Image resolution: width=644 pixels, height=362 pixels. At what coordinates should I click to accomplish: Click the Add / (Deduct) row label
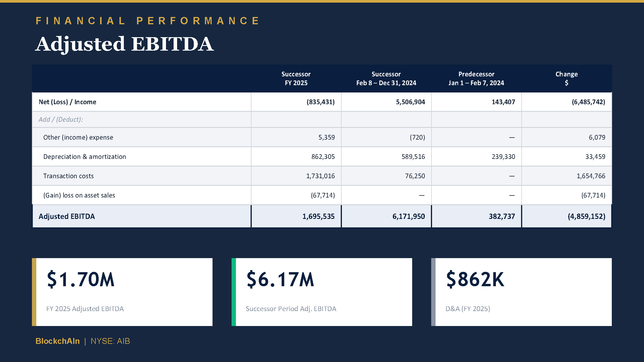61,119
